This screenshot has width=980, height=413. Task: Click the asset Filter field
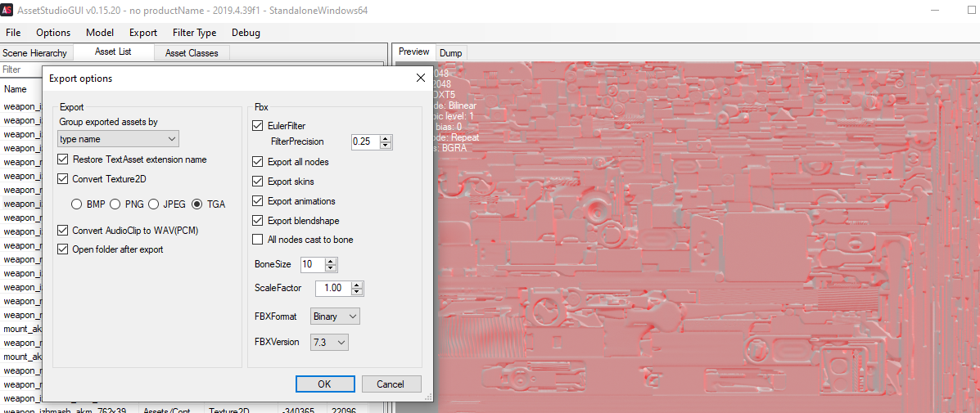[x=20, y=70]
